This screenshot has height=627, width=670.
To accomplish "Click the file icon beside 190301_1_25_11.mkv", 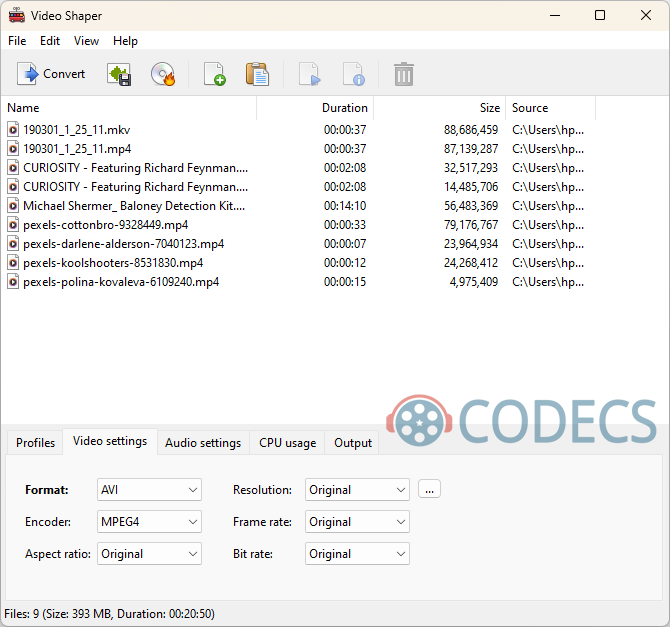I will tap(13, 130).
